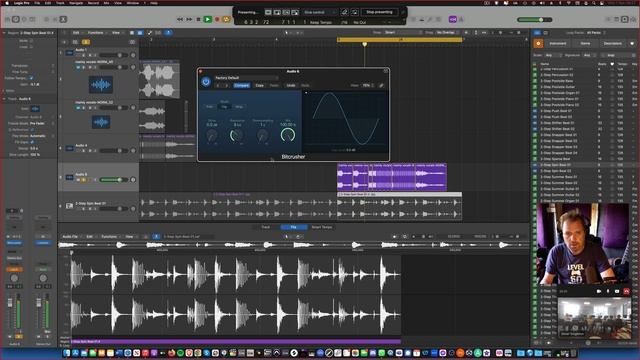Toggle the Follow Tempo checkbox in inspector
This screenshot has width=640, height=360.
pyautogui.click(x=31, y=78)
